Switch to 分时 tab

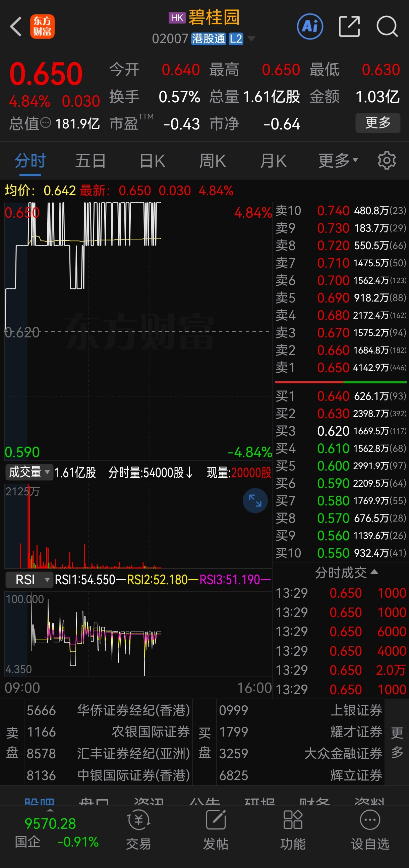(30, 160)
